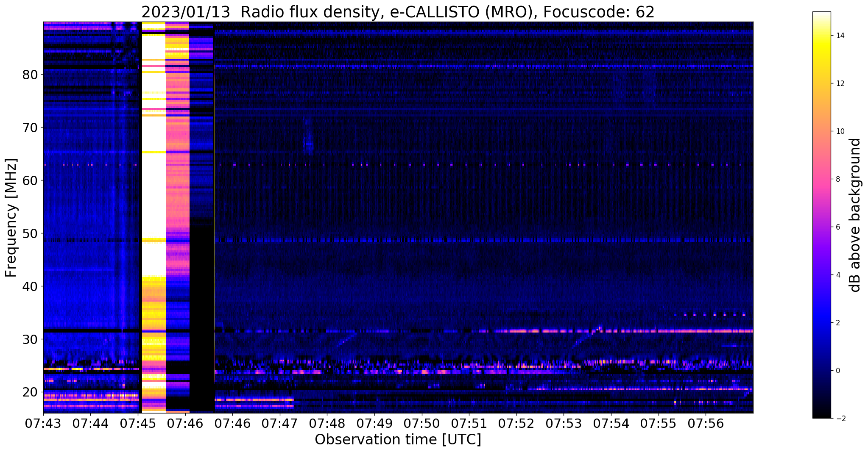The height and width of the screenshot is (452, 868).
Task: Click the colorbar tick value 10
Action: [x=840, y=131]
